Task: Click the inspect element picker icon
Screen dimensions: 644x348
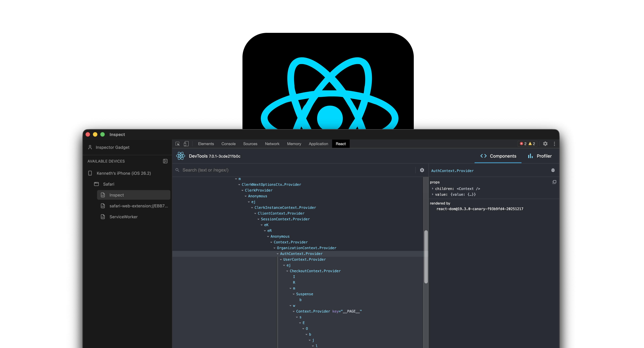Action: [177, 144]
